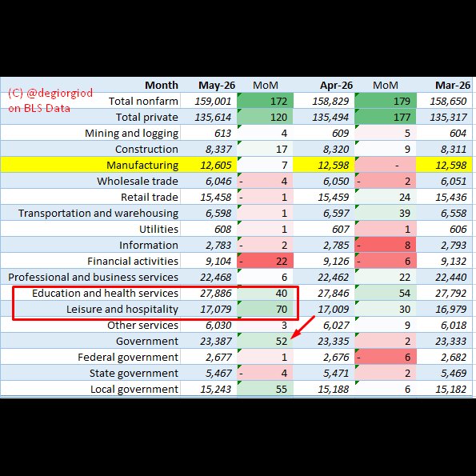Select the May-26 column header
Image resolution: width=476 pixels, height=476 pixels.
click(217, 86)
